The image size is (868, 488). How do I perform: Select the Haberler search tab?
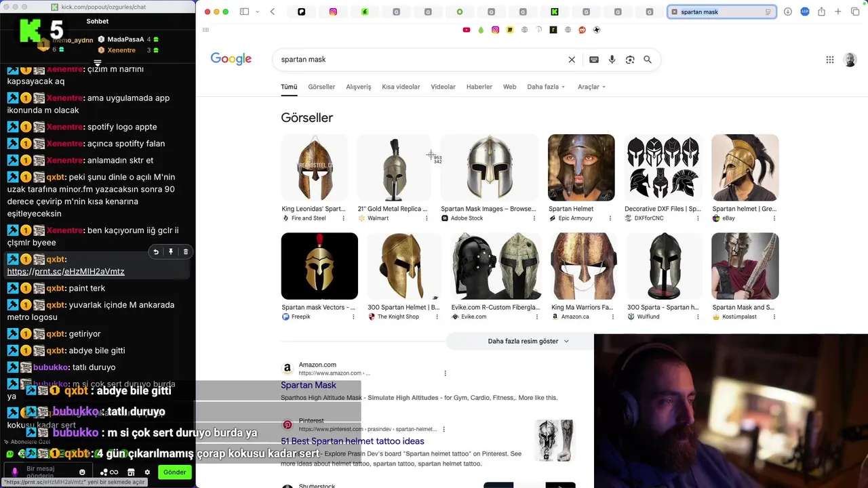pyautogui.click(x=479, y=87)
